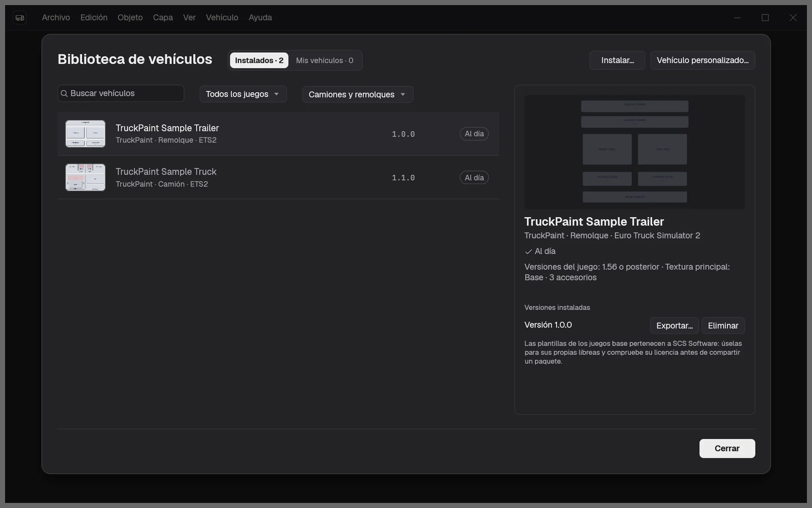The width and height of the screenshot is (812, 508).
Task: Focus the Buscar vehículos search field
Action: tap(121, 94)
